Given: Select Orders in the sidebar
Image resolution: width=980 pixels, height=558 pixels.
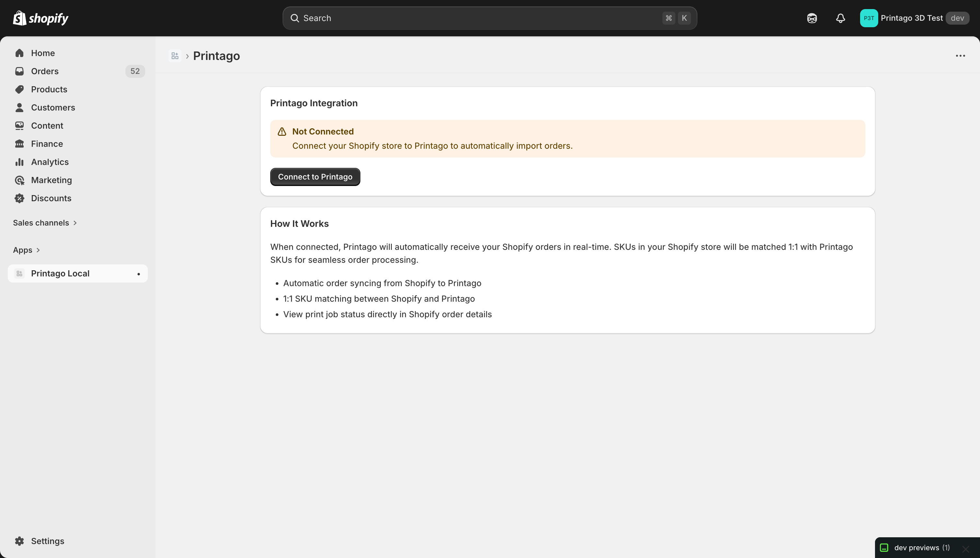Looking at the screenshot, I should (x=44, y=71).
